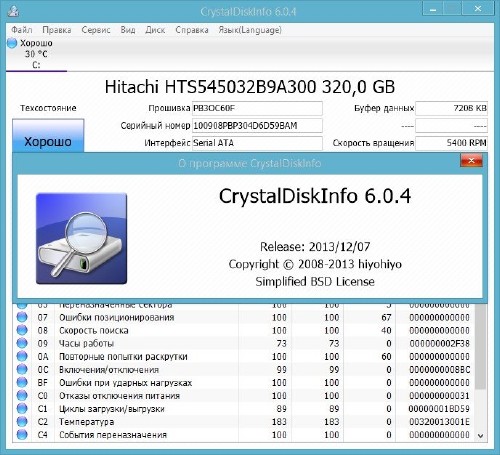Click the Буфер данных field 7208 KB
This screenshot has width=500, height=455.
click(451, 108)
